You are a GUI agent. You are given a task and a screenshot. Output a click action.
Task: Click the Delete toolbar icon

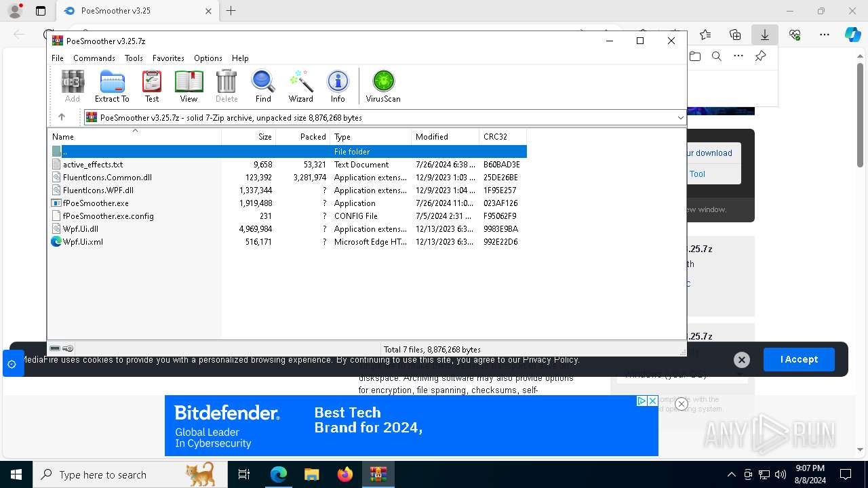pyautogui.click(x=226, y=86)
